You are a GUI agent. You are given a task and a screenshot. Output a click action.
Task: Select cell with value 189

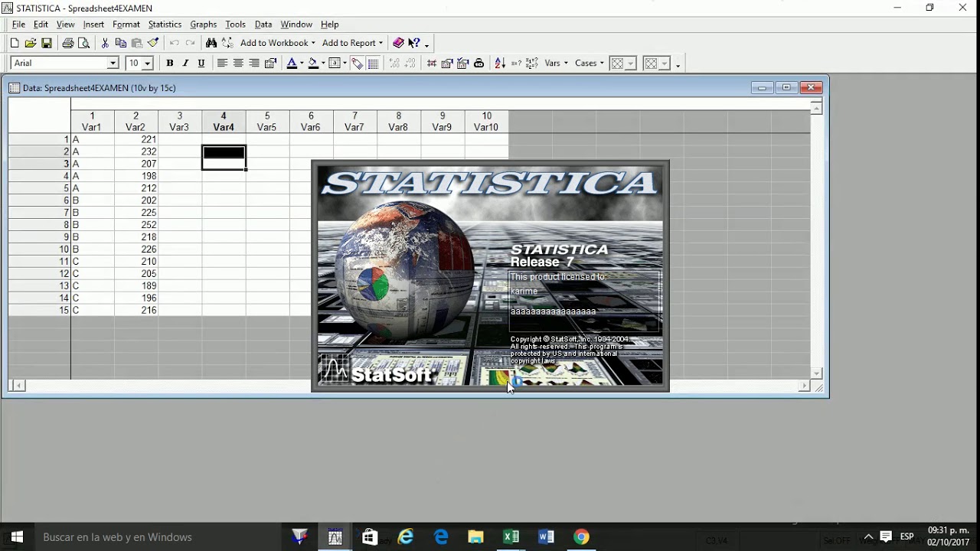pyautogui.click(x=136, y=286)
